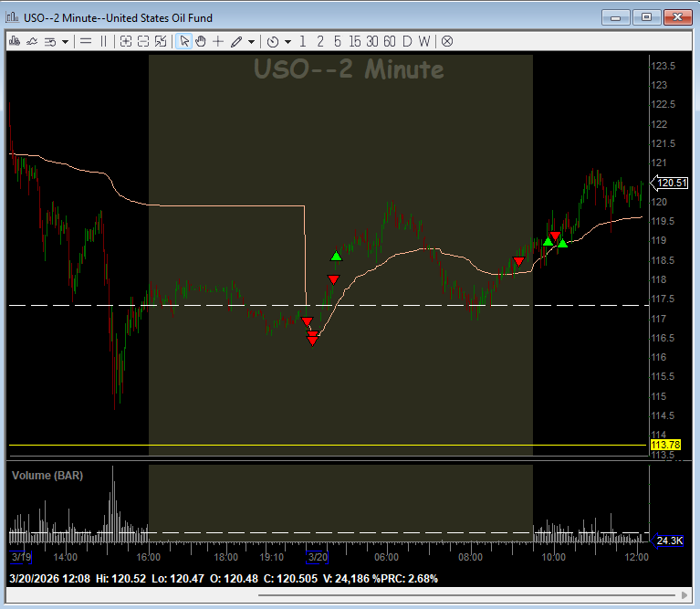Viewport: 700px width, 609px height.
Task: Click the Hi: 120.52 status value
Action: coord(121,579)
